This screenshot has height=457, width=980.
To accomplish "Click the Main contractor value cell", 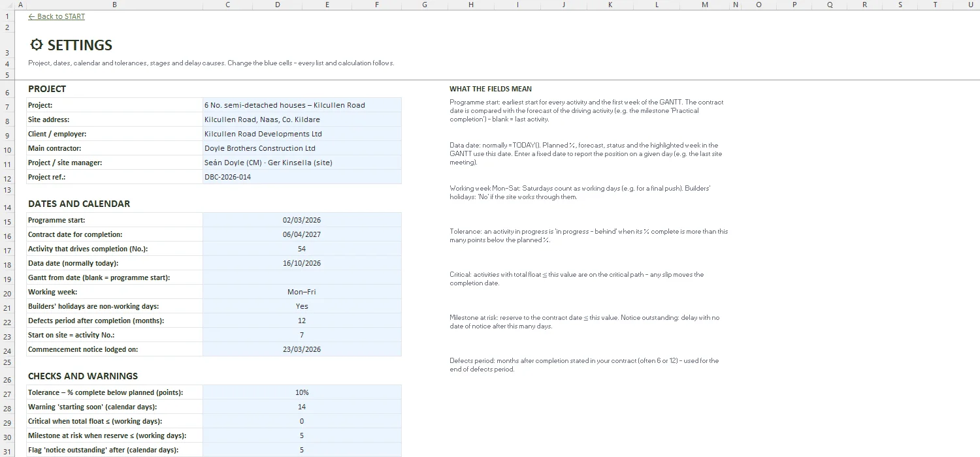I will (x=302, y=148).
